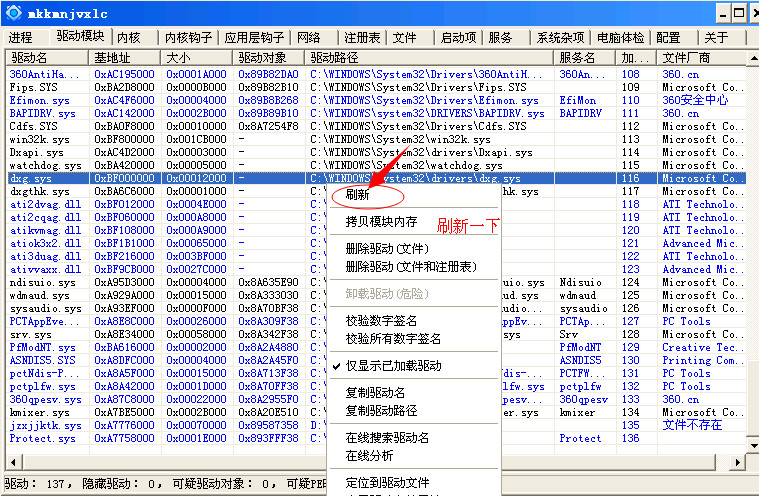Click the horizontal scrollbar left arrow
Screen dimensions: 759x496
pos(12,462)
